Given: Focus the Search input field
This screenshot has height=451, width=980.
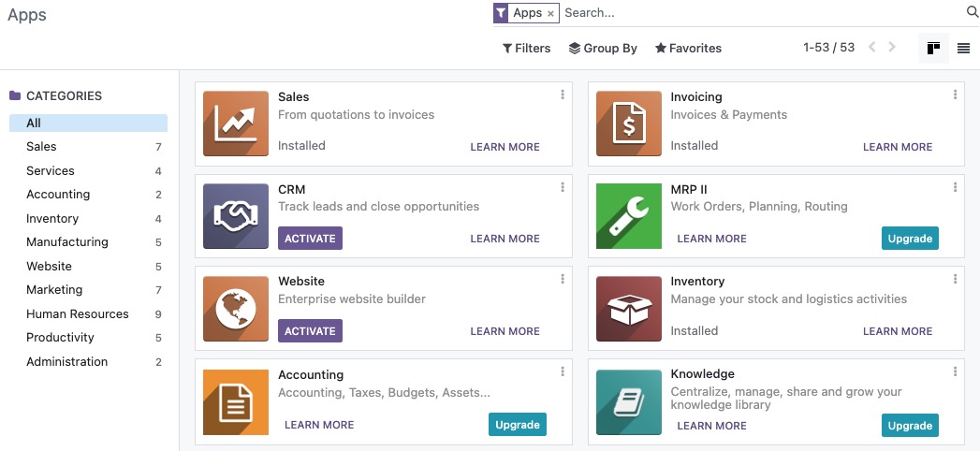Looking at the screenshot, I should point(763,12).
